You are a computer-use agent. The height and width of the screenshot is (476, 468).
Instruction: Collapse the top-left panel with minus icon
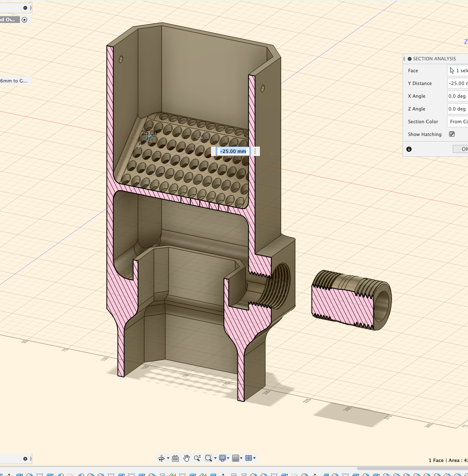pos(25,8)
